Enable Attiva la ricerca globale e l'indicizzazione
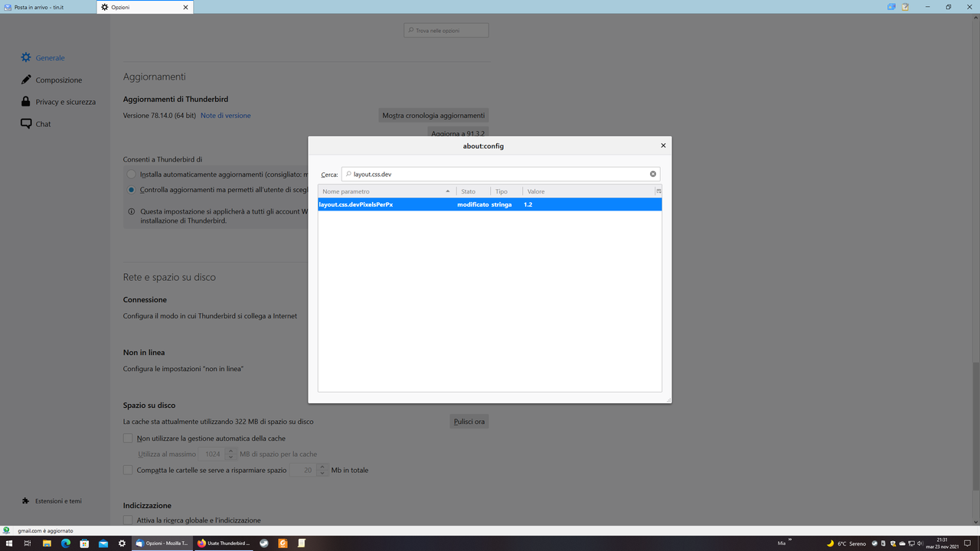Viewport: 980px width, 551px height. [x=128, y=520]
